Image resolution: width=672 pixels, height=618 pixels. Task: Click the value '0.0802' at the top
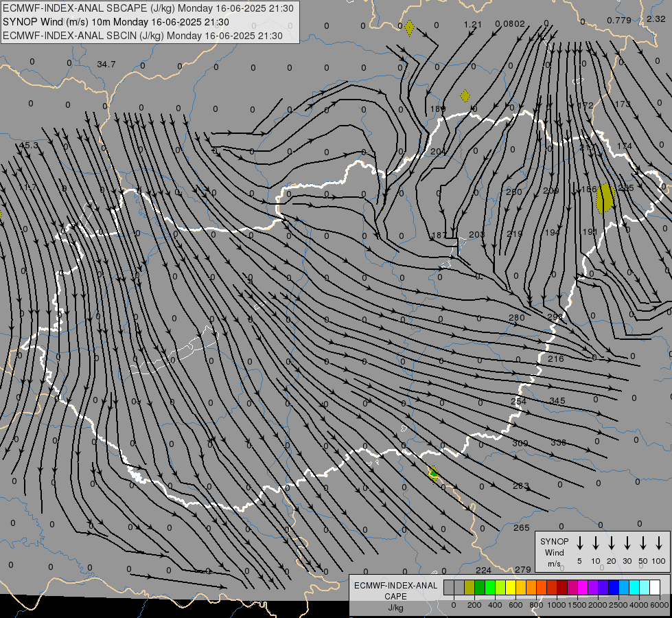click(x=510, y=24)
